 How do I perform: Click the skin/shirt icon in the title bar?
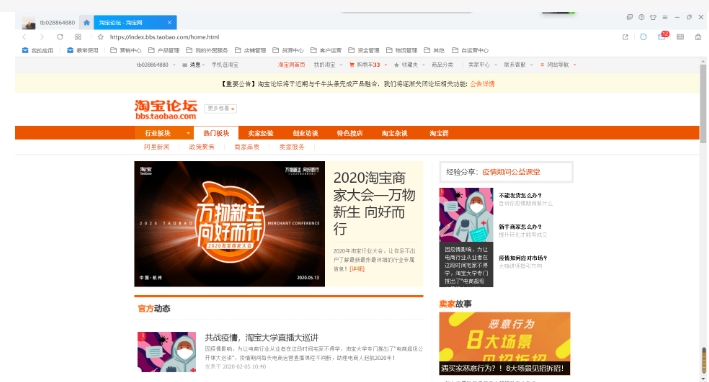[653, 17]
